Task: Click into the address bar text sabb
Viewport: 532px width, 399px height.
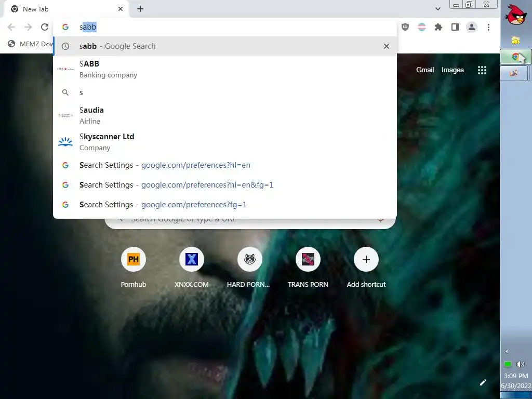Action: [x=88, y=27]
